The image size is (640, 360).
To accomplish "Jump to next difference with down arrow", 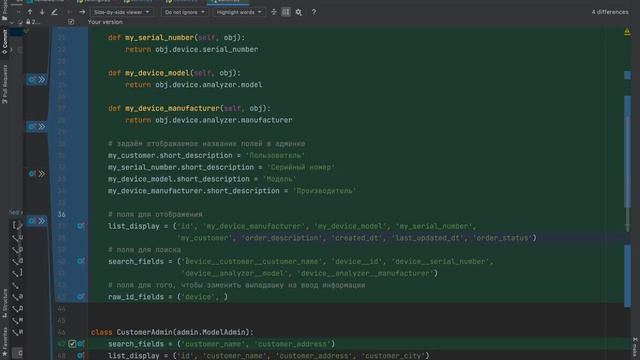I will pos(42,12).
